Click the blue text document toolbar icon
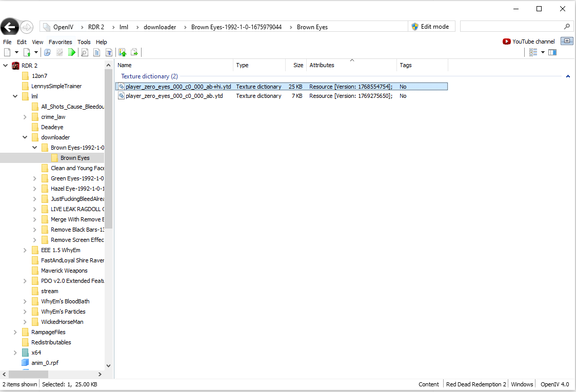Image resolution: width=576 pixels, height=392 pixels. [x=96, y=52]
